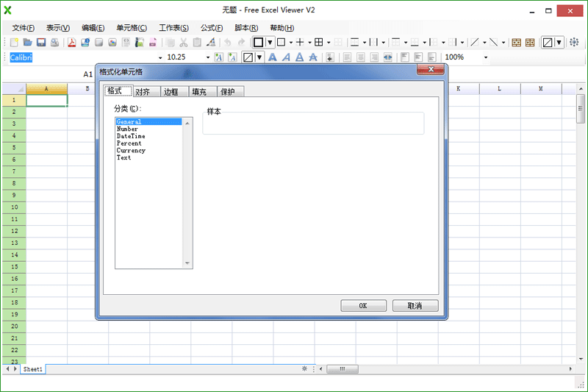Screen dimensions: 588x392
Task: Export to PDF using the red PDF icon
Action: pyautogui.click(x=71, y=43)
